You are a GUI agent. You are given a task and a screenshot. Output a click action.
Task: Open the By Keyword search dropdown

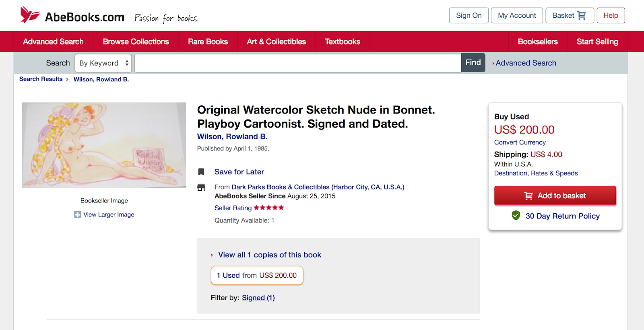point(103,63)
